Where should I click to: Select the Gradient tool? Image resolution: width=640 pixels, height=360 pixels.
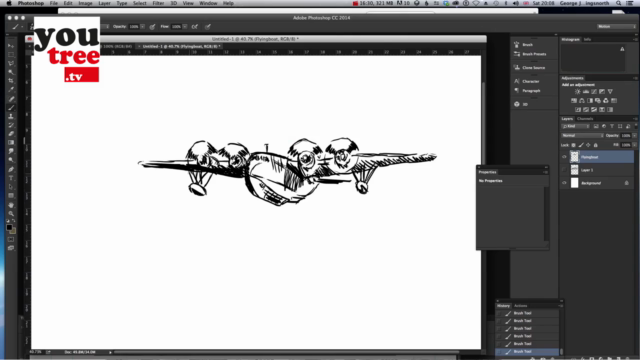pos(11,142)
